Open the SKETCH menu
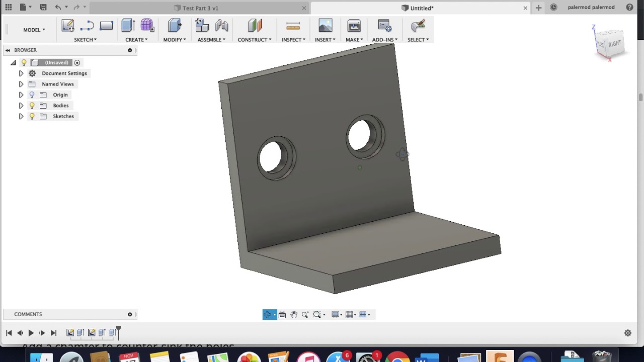 click(x=85, y=40)
